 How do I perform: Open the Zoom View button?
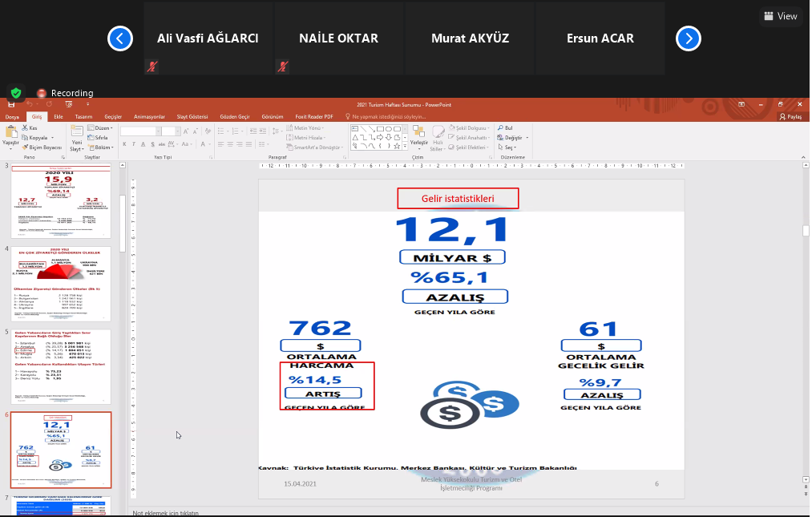[780, 16]
